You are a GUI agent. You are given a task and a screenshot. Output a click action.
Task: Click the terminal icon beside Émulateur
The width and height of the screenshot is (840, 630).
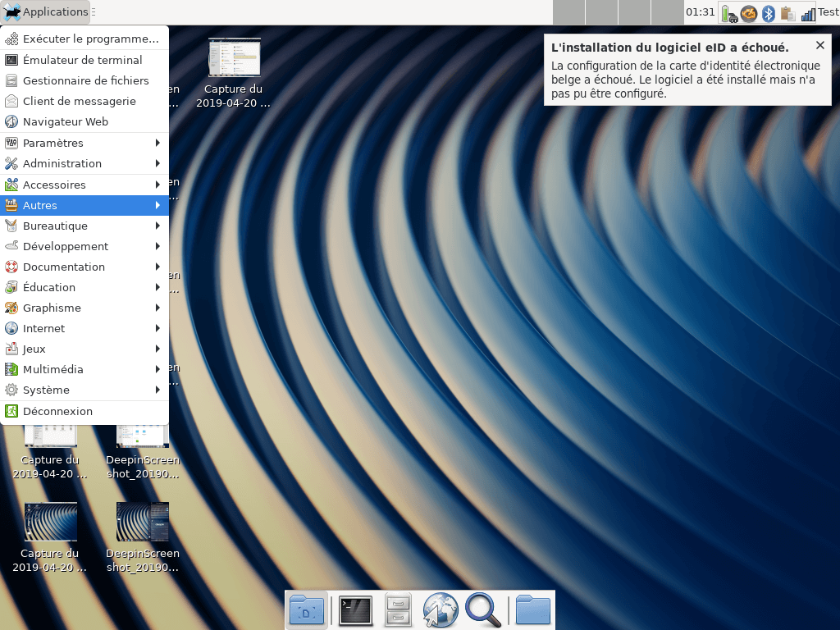[11, 60]
